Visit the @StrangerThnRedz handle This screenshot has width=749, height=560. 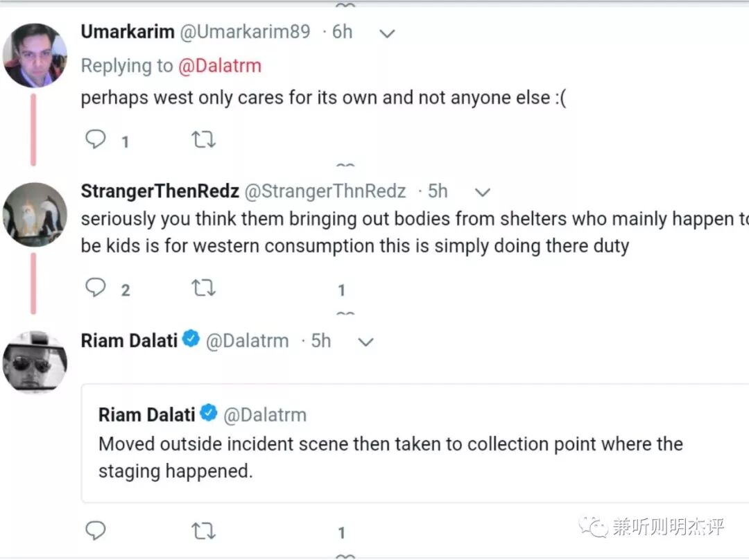tap(325, 191)
